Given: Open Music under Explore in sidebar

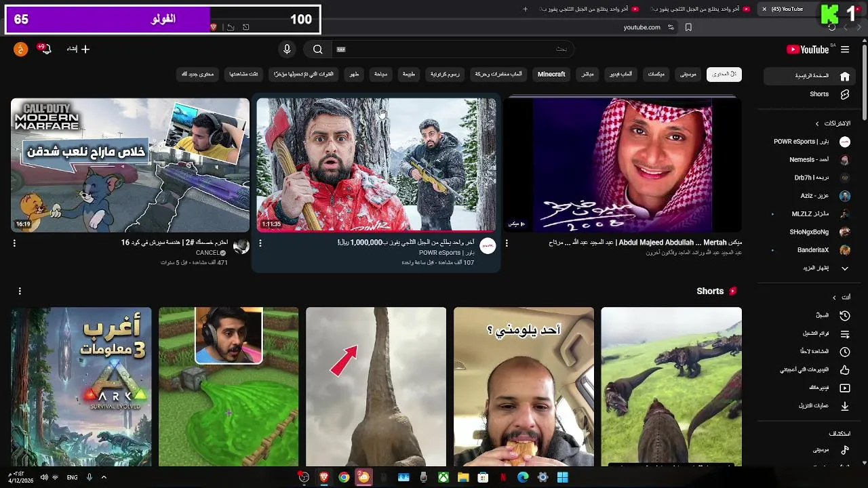Looking at the screenshot, I should click(x=810, y=450).
